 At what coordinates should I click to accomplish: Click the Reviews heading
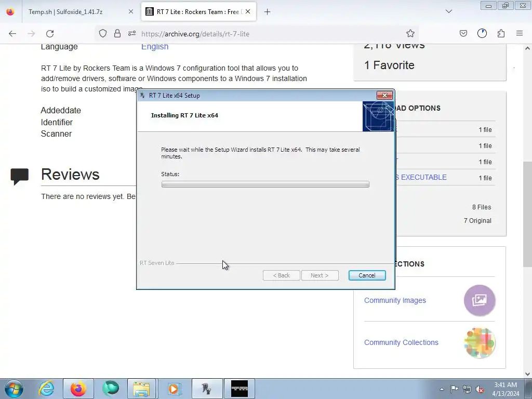click(70, 175)
